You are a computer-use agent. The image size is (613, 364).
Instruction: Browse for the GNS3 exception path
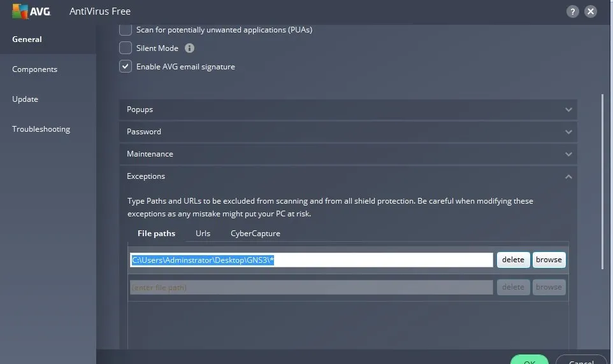pos(549,260)
